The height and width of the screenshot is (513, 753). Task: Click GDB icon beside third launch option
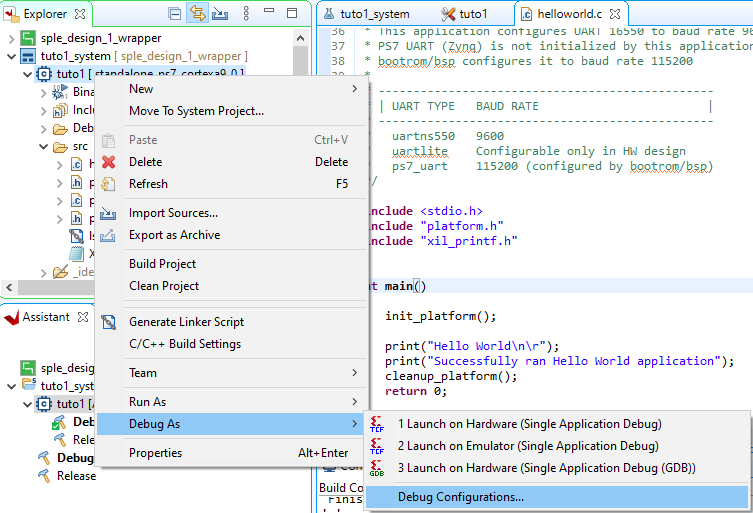377,468
